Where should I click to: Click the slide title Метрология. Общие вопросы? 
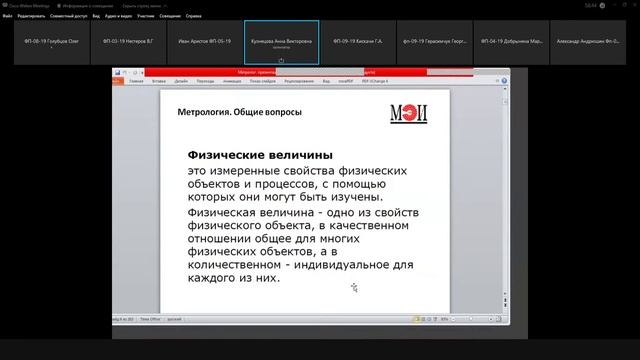[x=240, y=112]
